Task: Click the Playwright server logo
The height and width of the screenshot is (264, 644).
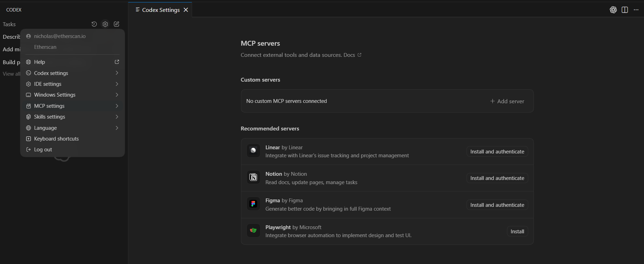Action: 253,231
